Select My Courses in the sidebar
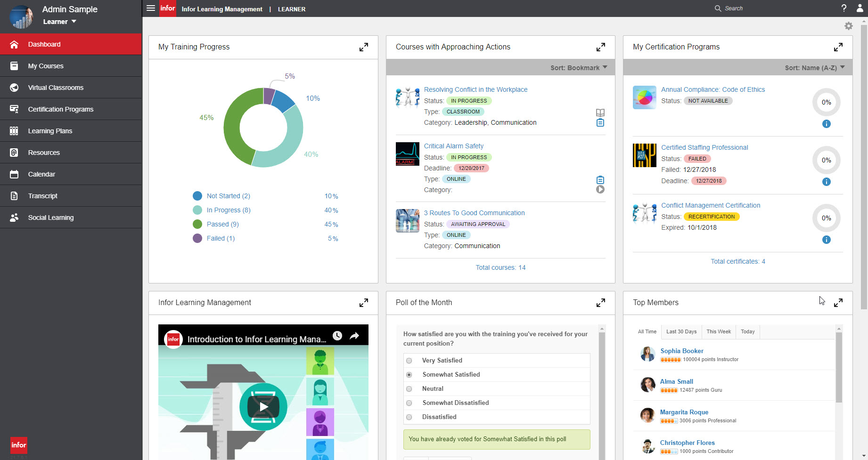 46,65
